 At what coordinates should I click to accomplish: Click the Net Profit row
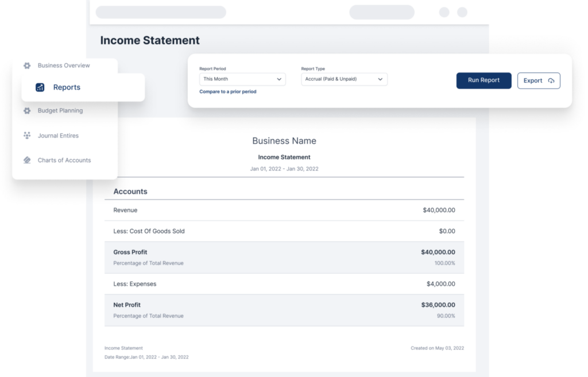tap(284, 310)
